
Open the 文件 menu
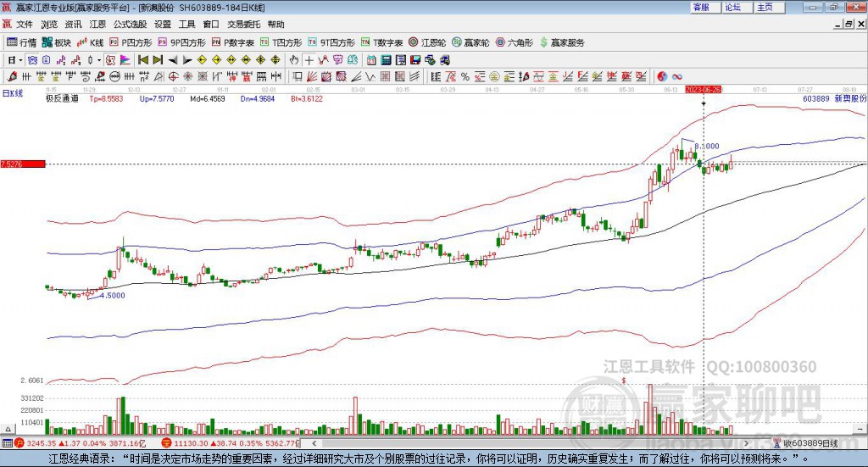point(25,25)
